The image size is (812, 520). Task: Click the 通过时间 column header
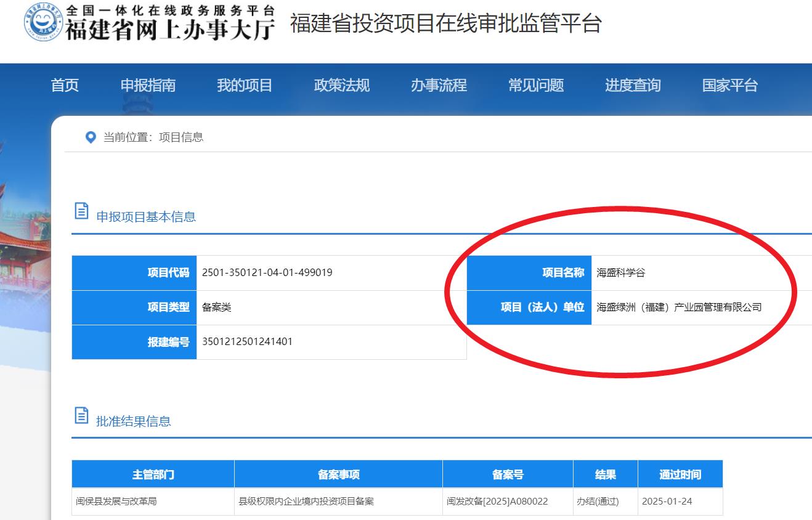click(680, 474)
